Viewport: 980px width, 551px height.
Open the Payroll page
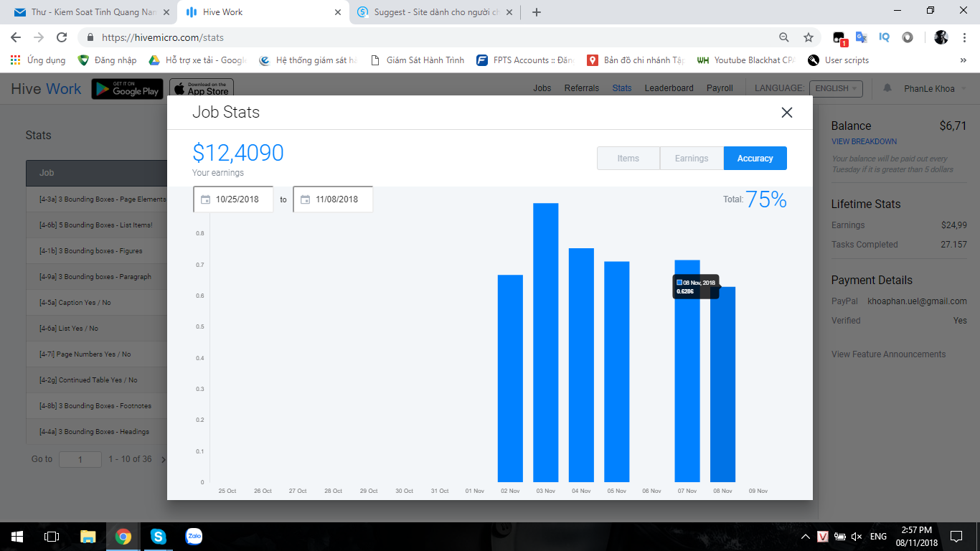[720, 88]
